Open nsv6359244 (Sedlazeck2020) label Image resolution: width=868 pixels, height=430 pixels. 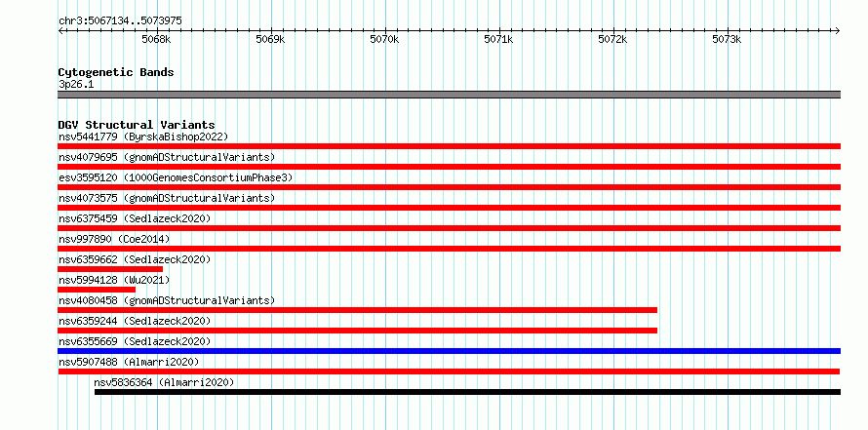(x=135, y=321)
